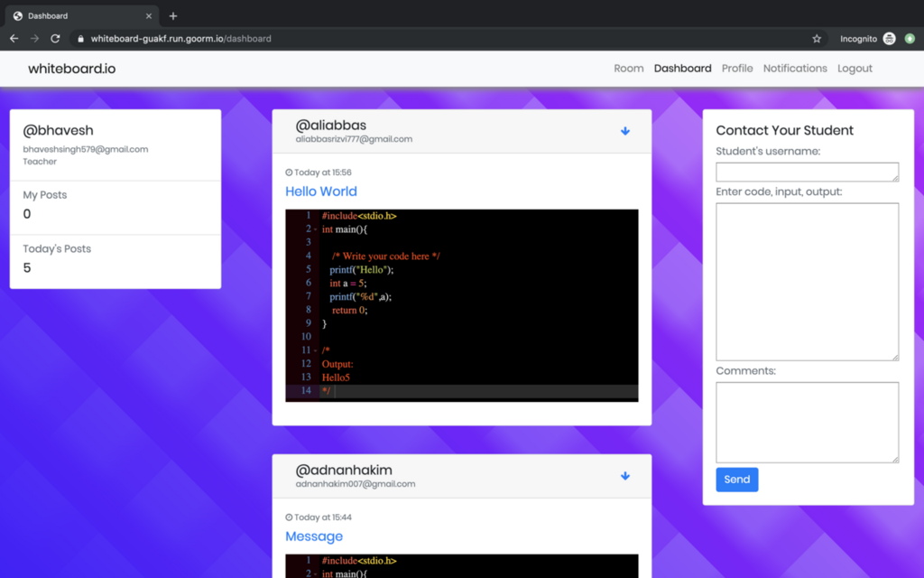This screenshot has width=924, height=578.
Task: Click the code, input, output textarea
Action: coord(808,282)
